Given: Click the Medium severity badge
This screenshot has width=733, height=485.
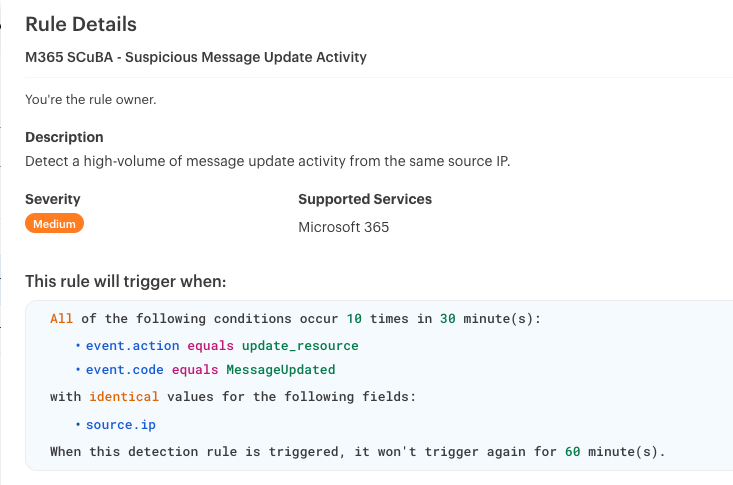Looking at the screenshot, I should [54, 224].
